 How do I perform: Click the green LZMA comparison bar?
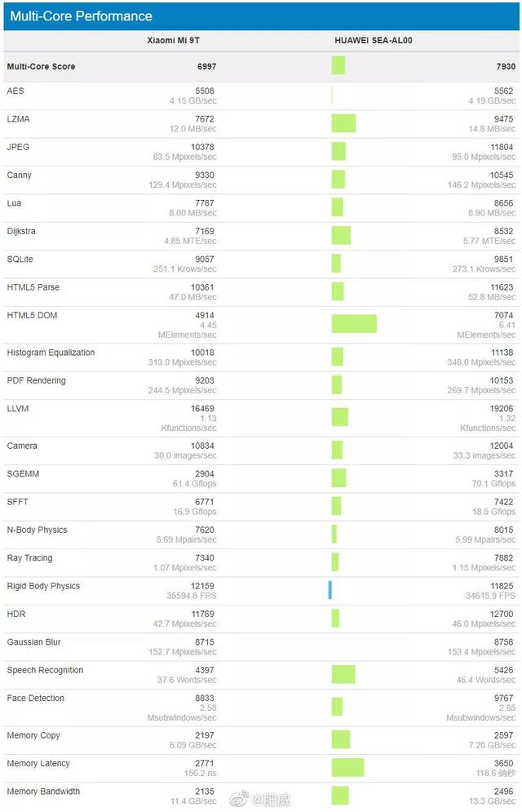343,123
